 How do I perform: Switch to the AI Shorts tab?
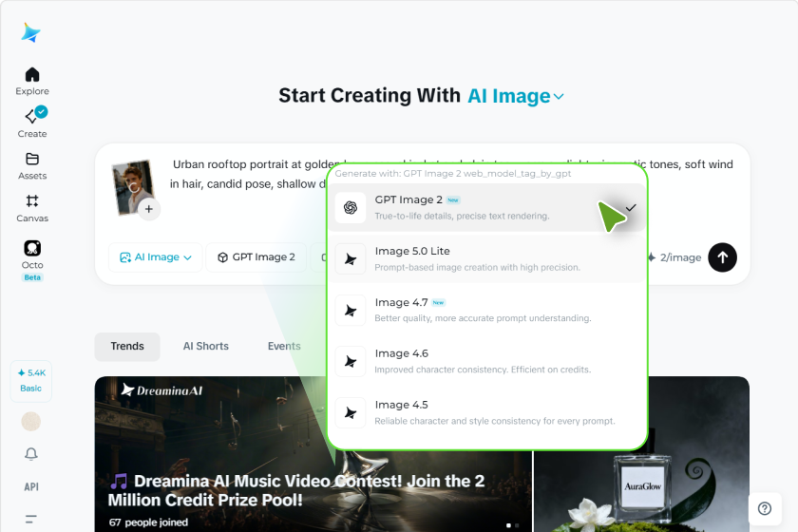click(205, 346)
